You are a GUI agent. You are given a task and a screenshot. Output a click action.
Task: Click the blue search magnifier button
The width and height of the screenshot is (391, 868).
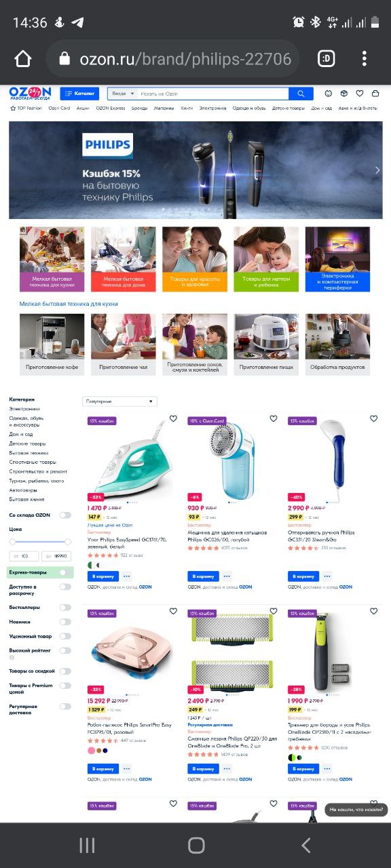pos(301,94)
